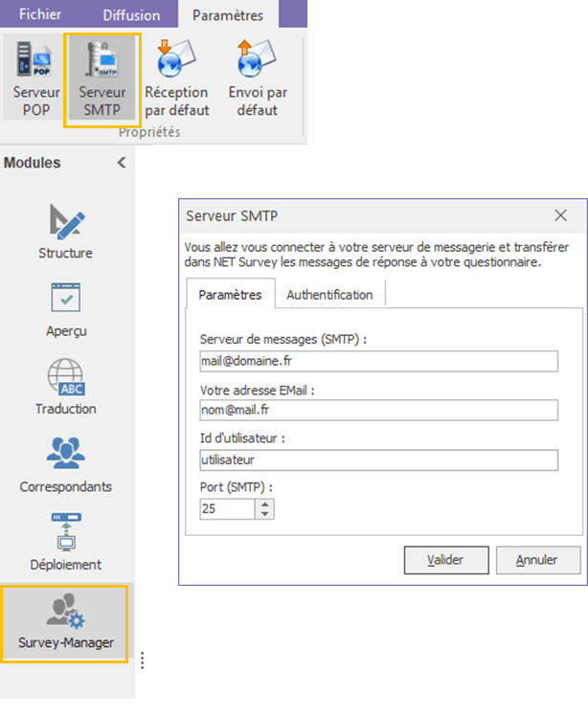Decrease the SMTP port value
Image resolution: width=588 pixels, height=717 pixels.
(265, 514)
